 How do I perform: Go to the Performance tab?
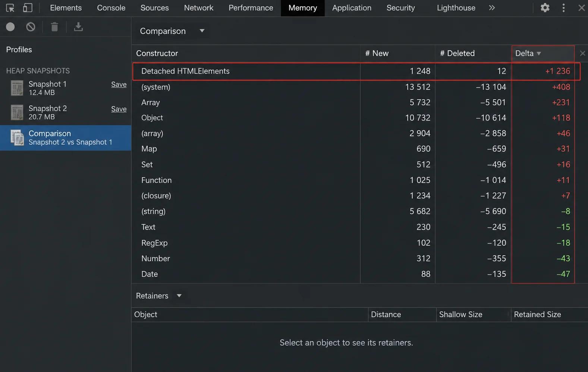pos(251,8)
